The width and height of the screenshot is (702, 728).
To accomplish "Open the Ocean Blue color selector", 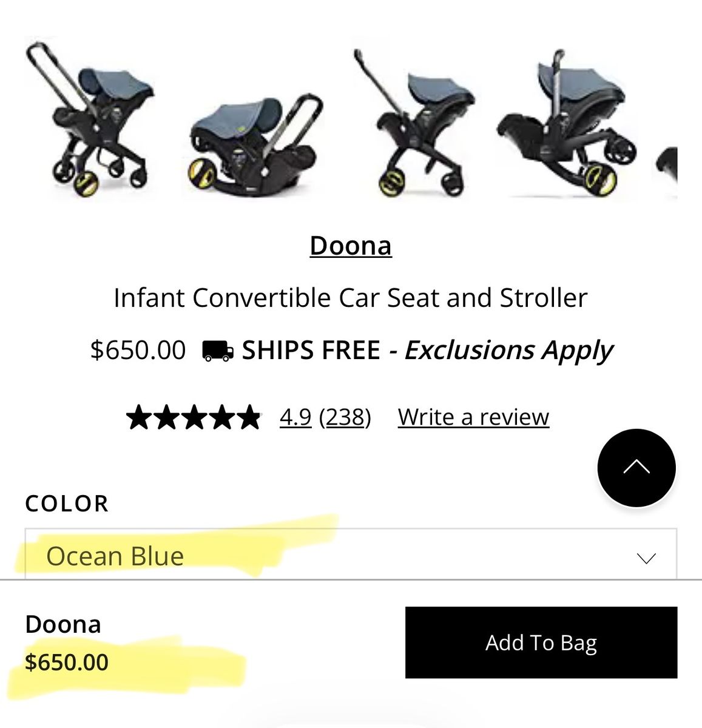I will coord(351,554).
